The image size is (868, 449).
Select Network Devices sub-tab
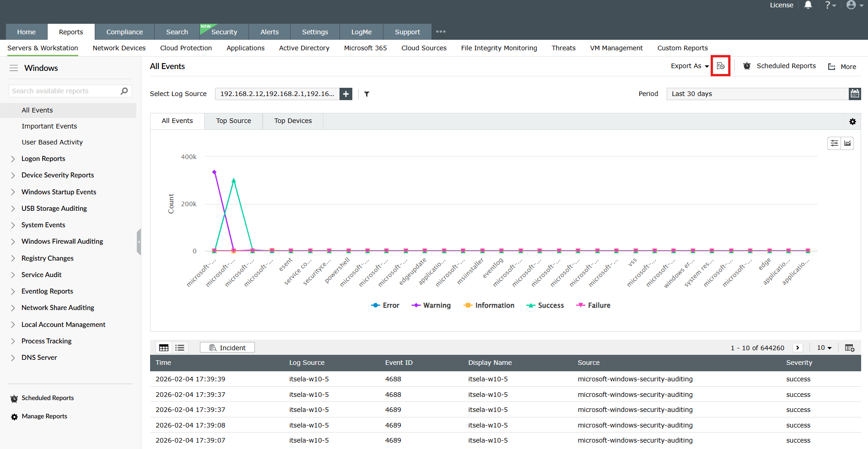[x=119, y=48]
